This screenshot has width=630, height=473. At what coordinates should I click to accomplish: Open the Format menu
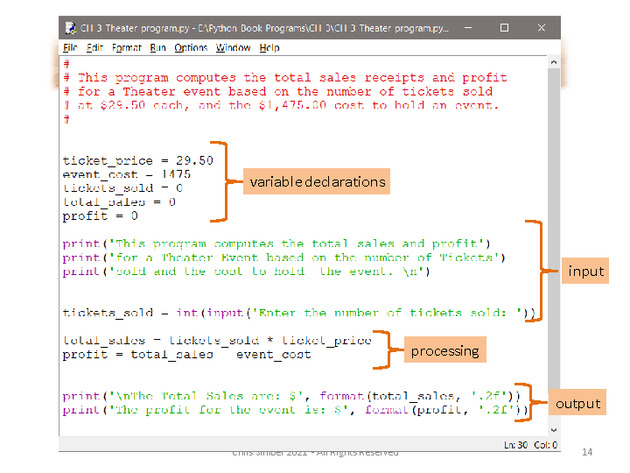(127, 48)
